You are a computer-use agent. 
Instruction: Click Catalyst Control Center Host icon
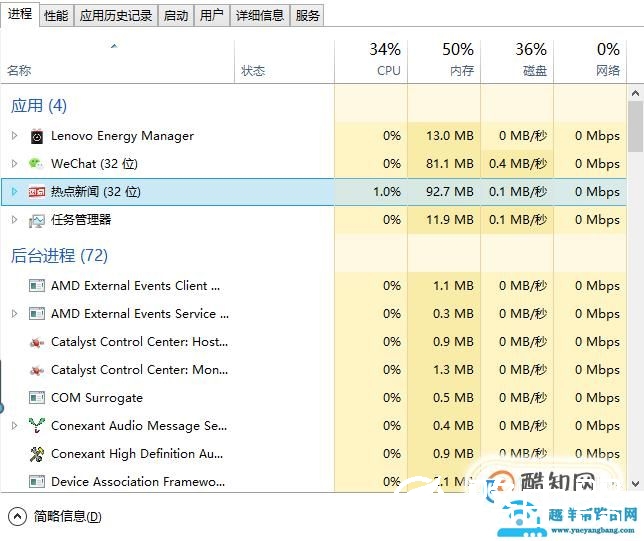click(x=37, y=342)
